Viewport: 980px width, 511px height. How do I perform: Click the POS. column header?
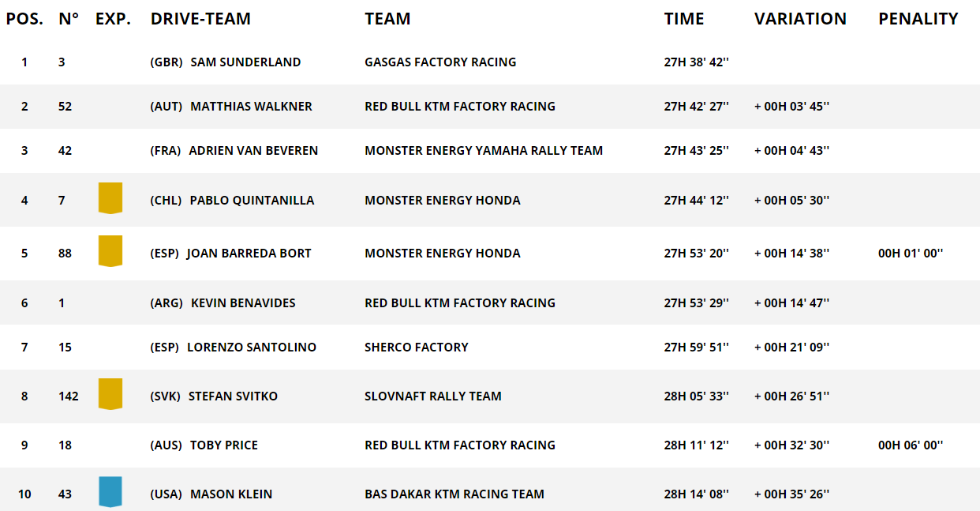(24, 19)
